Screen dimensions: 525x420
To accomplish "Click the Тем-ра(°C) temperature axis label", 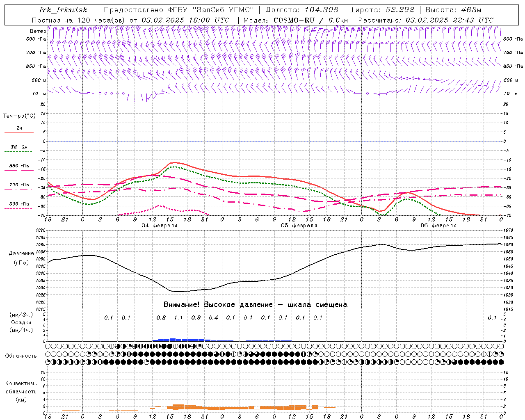I will [x=19, y=116].
